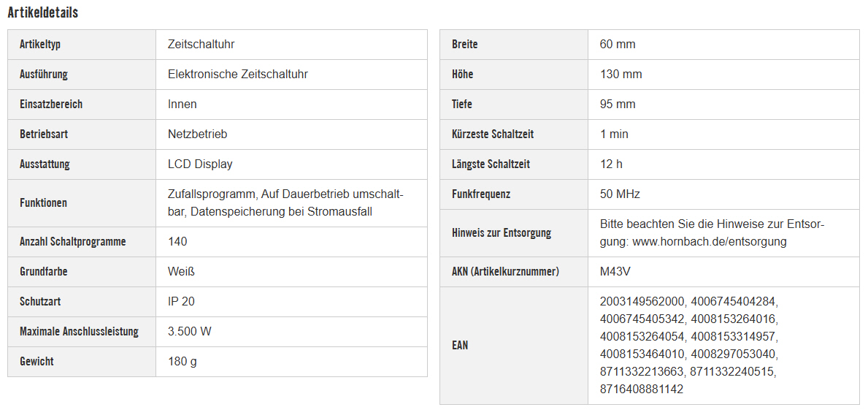Select the Höhe value 130 mm
The height and width of the screenshot is (410, 868).
[x=621, y=75]
